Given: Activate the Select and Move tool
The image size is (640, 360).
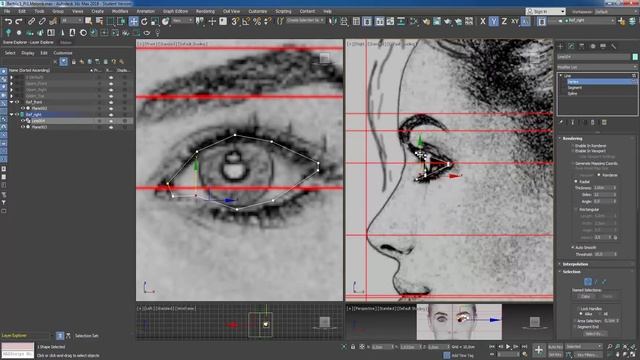Looking at the screenshot, I should (x=133, y=21).
